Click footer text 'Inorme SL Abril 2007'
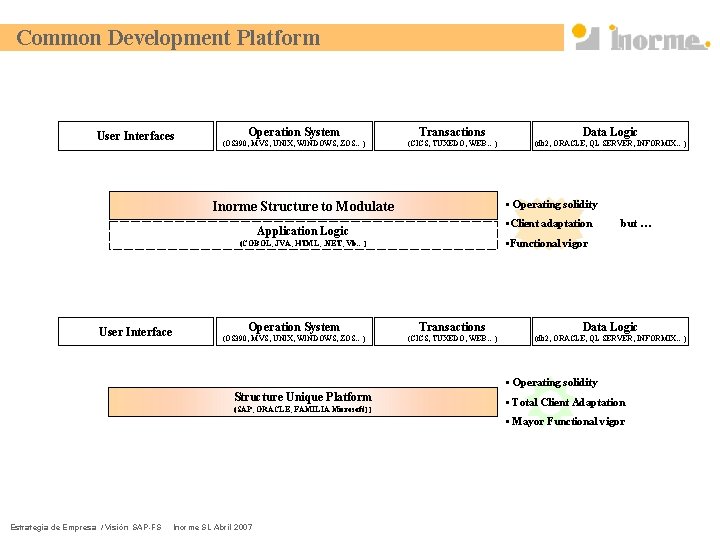The height and width of the screenshot is (540, 720). [213, 527]
